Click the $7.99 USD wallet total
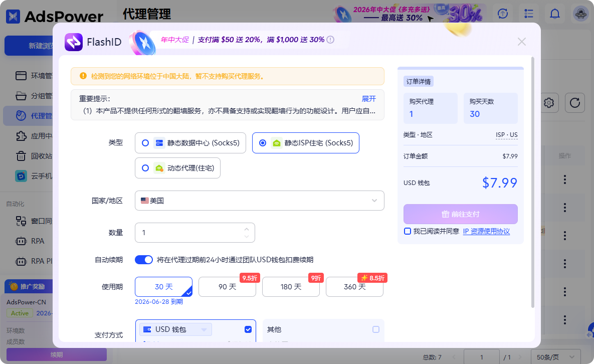The height and width of the screenshot is (364, 594). click(x=500, y=183)
